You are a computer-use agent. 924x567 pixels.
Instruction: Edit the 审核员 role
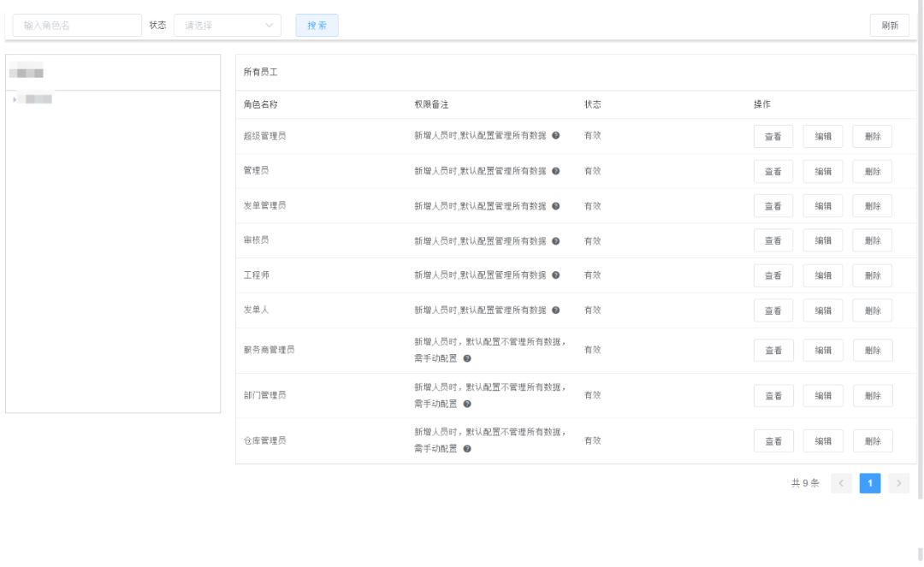coord(823,241)
